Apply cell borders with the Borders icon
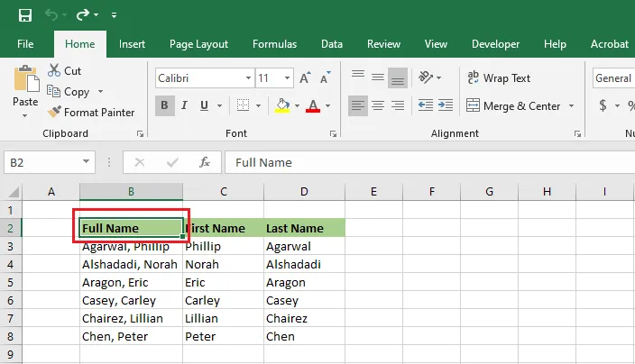The width and height of the screenshot is (635, 364). coord(243,105)
